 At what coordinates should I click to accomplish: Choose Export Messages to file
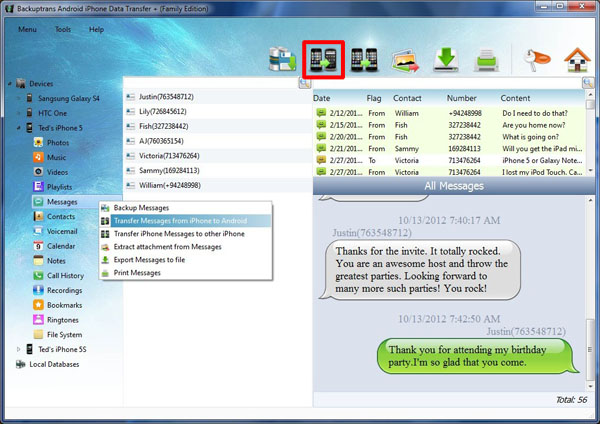(186, 260)
